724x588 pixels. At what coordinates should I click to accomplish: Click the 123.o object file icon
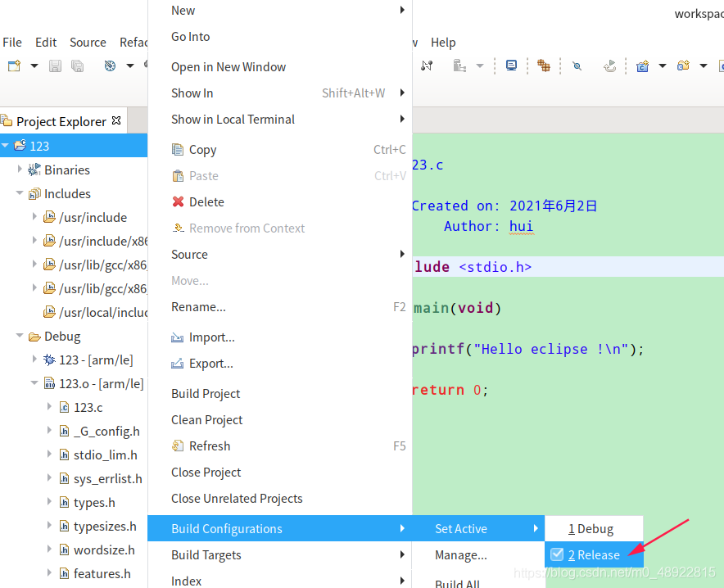click(49, 383)
